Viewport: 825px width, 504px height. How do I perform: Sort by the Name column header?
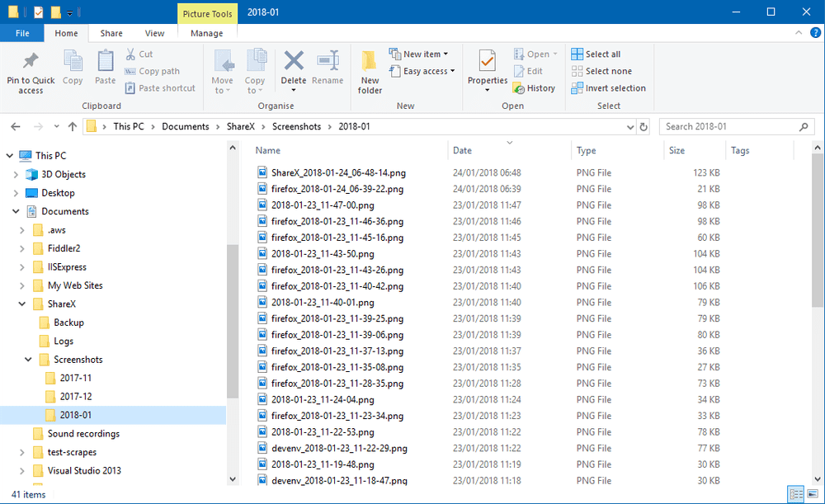[268, 150]
